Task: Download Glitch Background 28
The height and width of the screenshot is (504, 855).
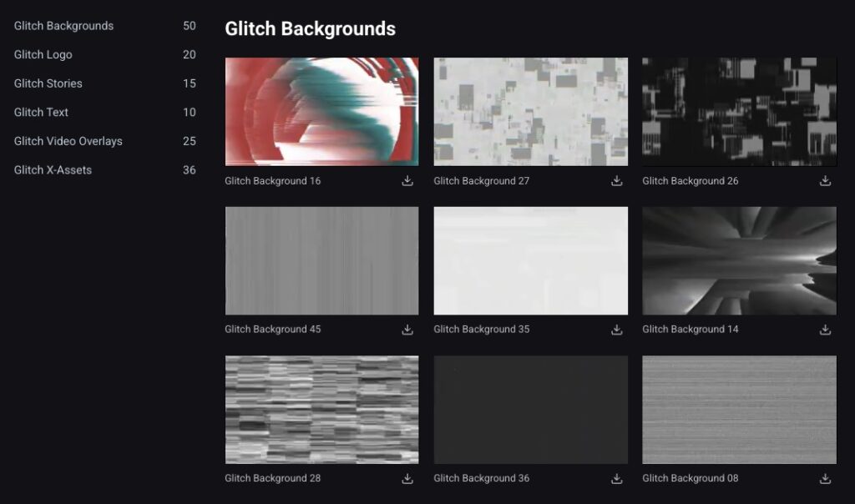Action: pyautogui.click(x=407, y=479)
